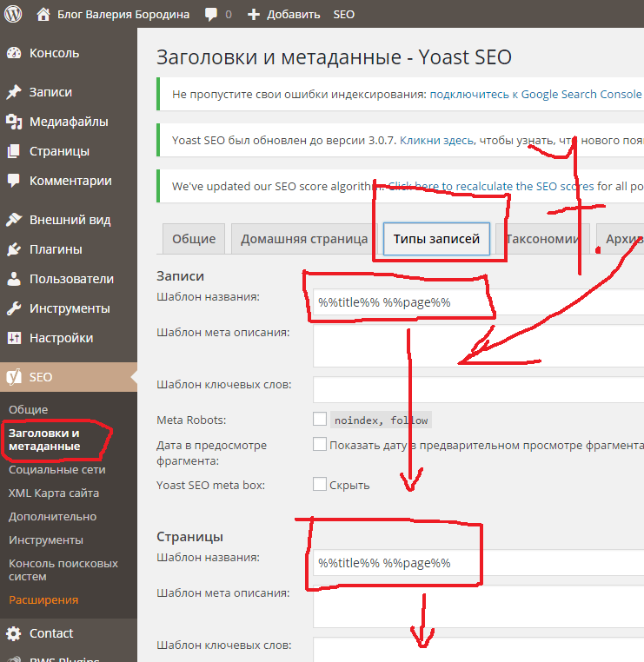644x662 pixels.
Task: Select the Типы записей tab
Action: pyautogui.click(x=436, y=239)
